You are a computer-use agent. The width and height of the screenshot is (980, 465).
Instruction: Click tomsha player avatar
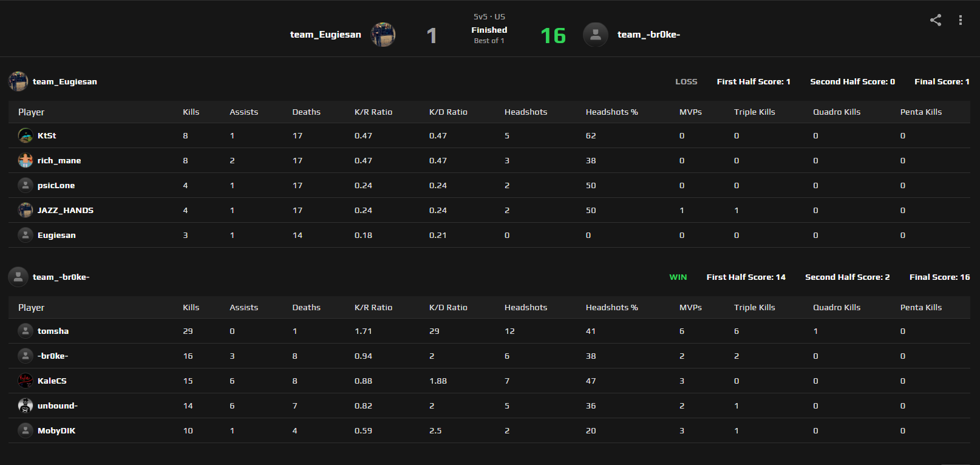[26, 331]
